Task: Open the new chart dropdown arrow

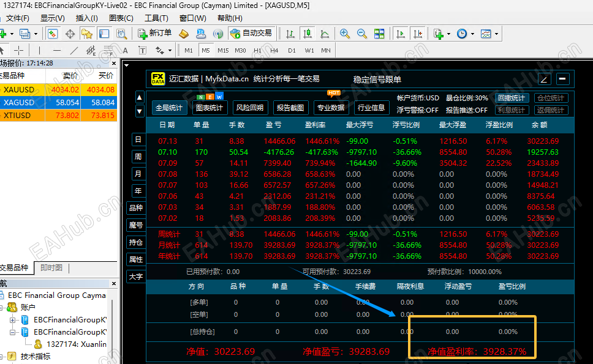Action: point(12,34)
